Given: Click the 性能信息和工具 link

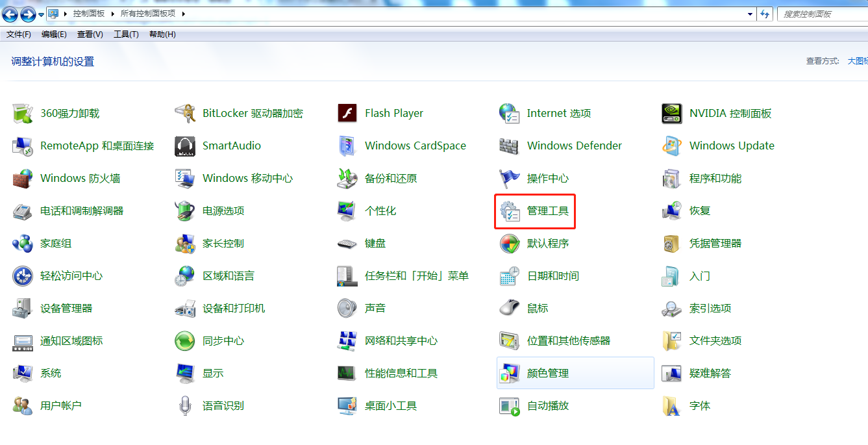Looking at the screenshot, I should coord(401,373).
